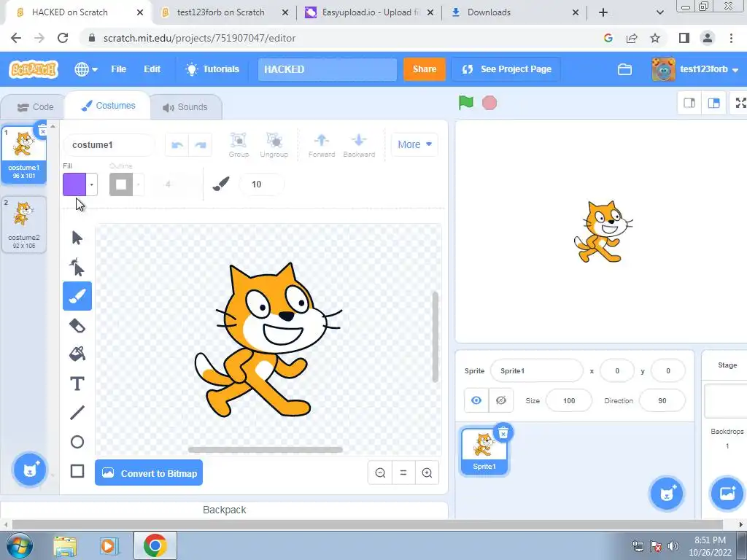Click the orange Share button

424,69
